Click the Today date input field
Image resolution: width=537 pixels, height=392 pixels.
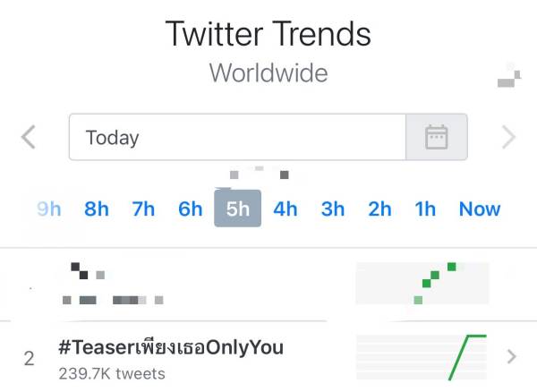coord(237,137)
